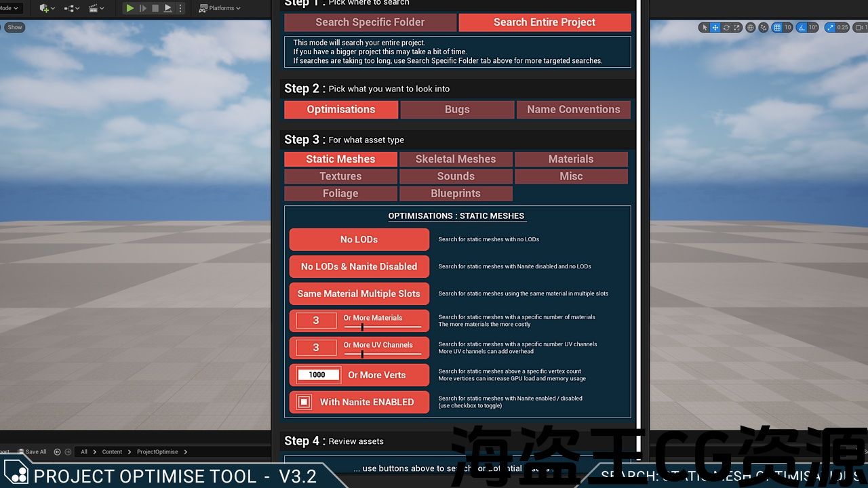The width and height of the screenshot is (868, 488).
Task: Click the select mode arrow tool
Action: click(x=705, y=28)
